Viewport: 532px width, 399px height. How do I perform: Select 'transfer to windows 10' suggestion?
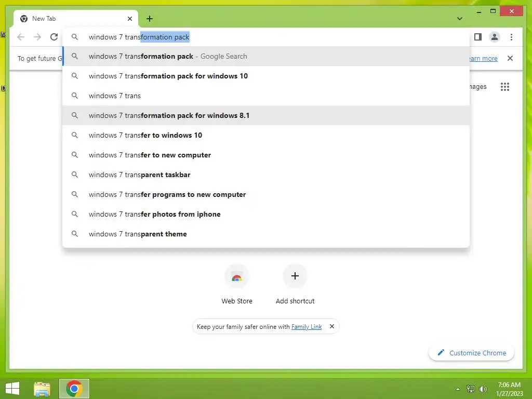267,135
